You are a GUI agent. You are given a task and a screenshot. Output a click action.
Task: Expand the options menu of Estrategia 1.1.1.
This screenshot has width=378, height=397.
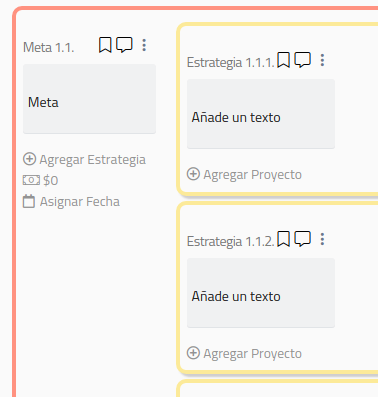tap(322, 60)
